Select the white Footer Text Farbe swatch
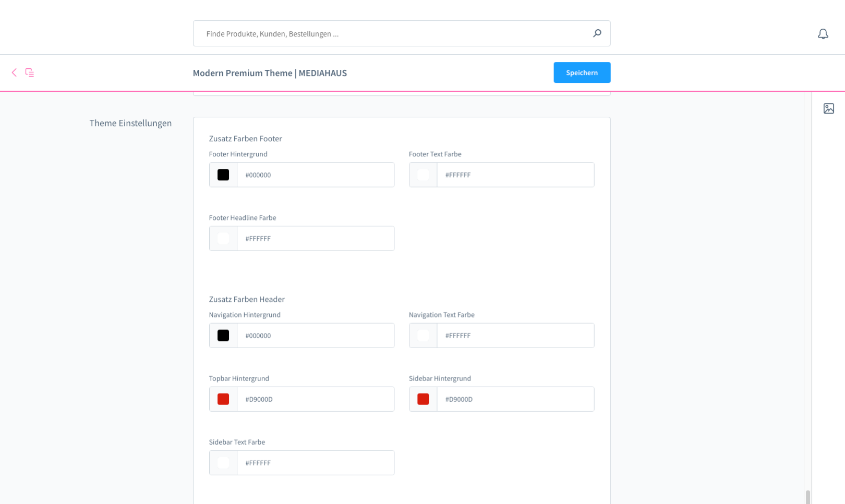Screen dimensions: 845x504 (x=422, y=175)
